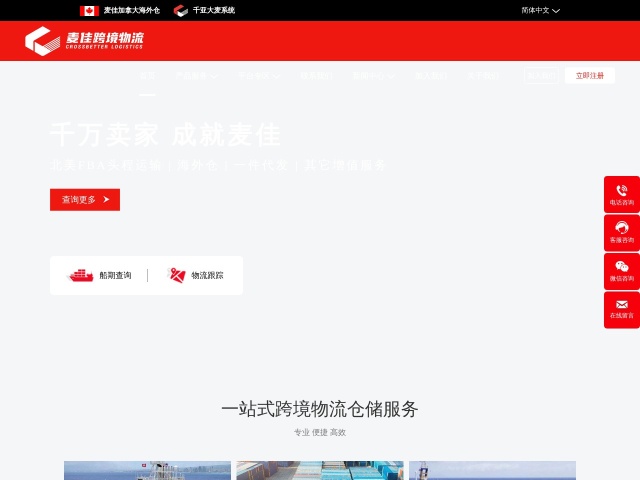
Task: Click the red cargo ship icon
Action: [80, 275]
